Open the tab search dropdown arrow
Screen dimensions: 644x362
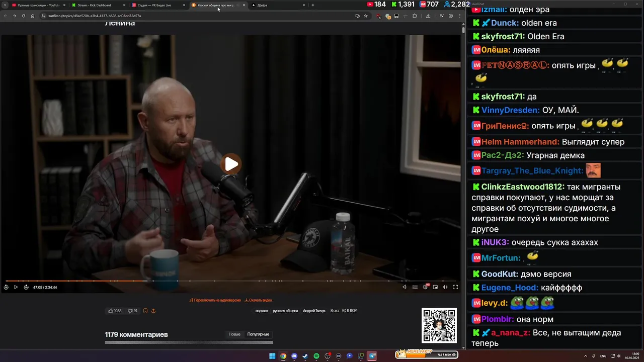pos(5,5)
